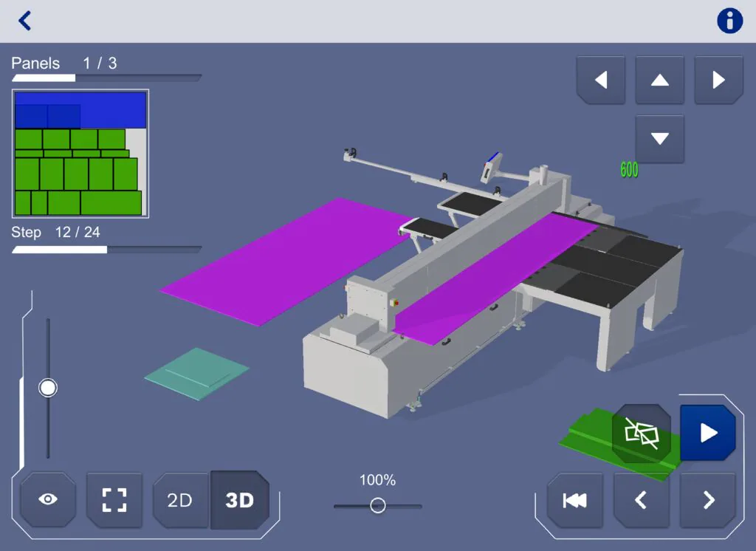Toggle the crossed-out panels icon
The height and width of the screenshot is (551, 756).
(x=641, y=434)
